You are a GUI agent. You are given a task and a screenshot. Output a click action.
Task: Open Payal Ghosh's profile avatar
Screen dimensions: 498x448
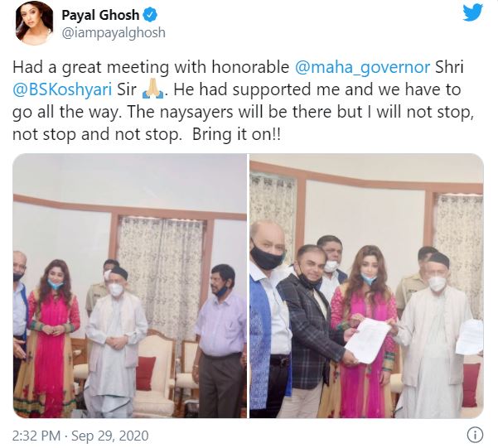click(x=34, y=25)
